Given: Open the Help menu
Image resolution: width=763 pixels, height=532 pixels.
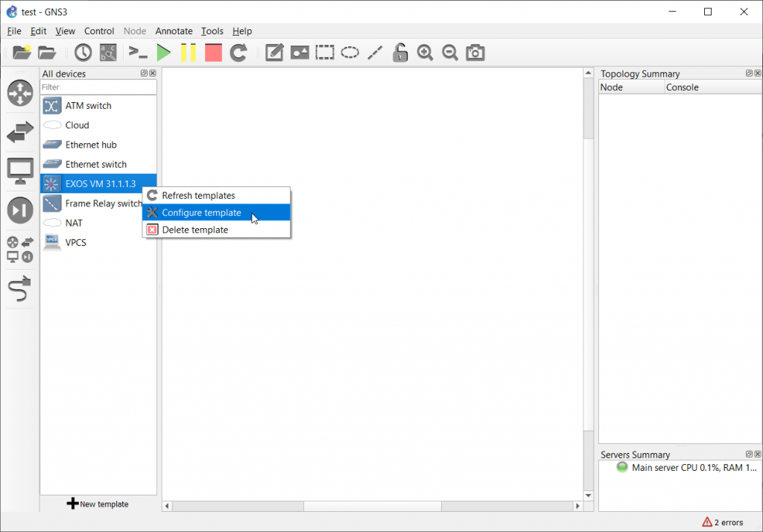Looking at the screenshot, I should [x=242, y=31].
